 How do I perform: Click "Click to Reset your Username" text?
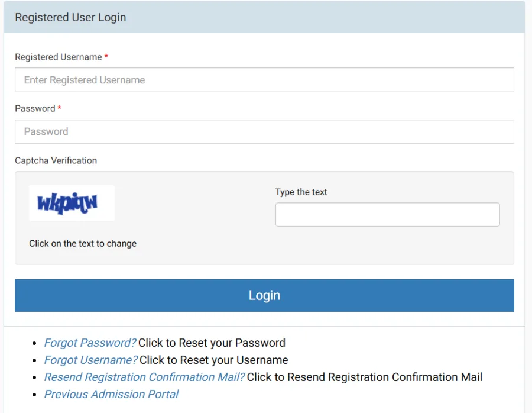213,360
